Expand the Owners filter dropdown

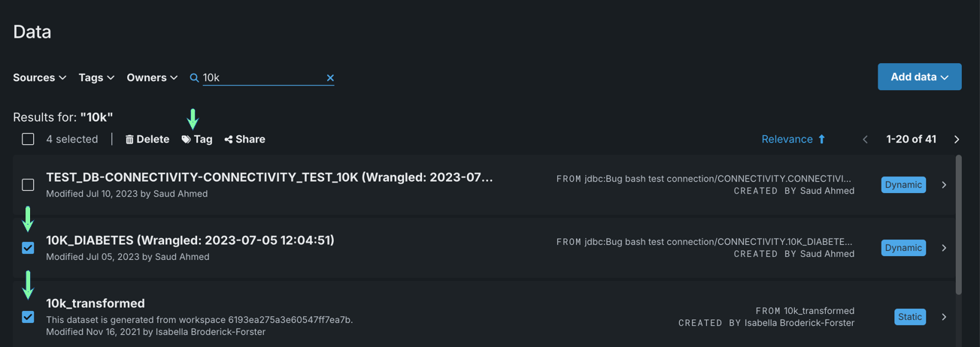(x=152, y=77)
